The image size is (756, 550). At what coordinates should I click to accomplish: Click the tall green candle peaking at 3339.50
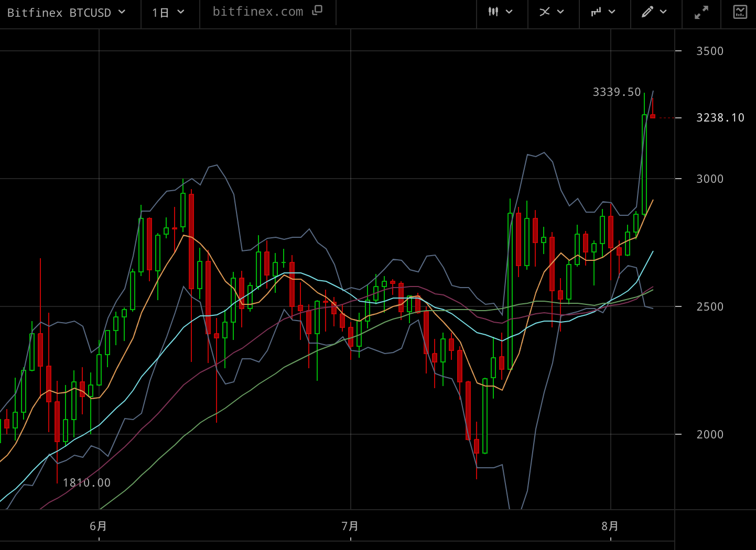click(644, 164)
